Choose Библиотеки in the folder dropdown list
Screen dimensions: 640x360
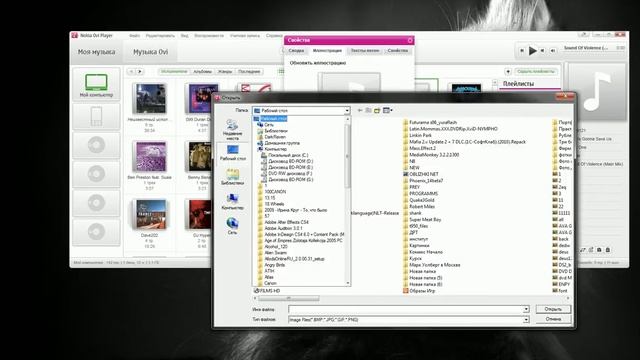[272, 131]
